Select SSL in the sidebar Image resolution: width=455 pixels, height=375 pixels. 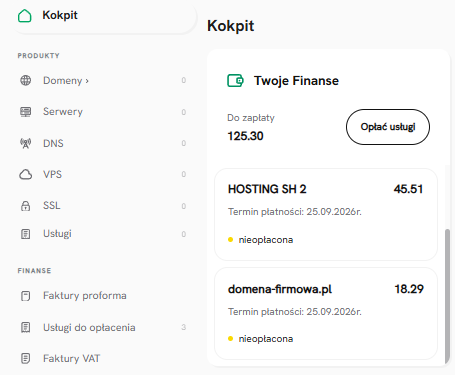tap(52, 205)
